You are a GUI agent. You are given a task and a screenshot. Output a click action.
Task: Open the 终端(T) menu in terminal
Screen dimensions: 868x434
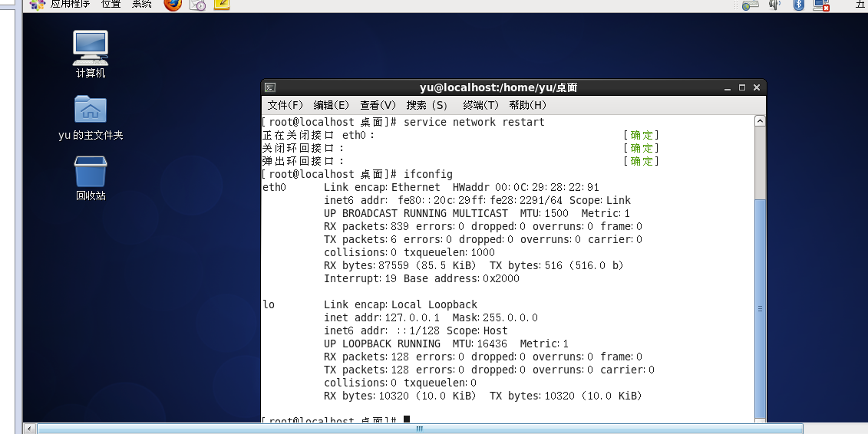(480, 105)
